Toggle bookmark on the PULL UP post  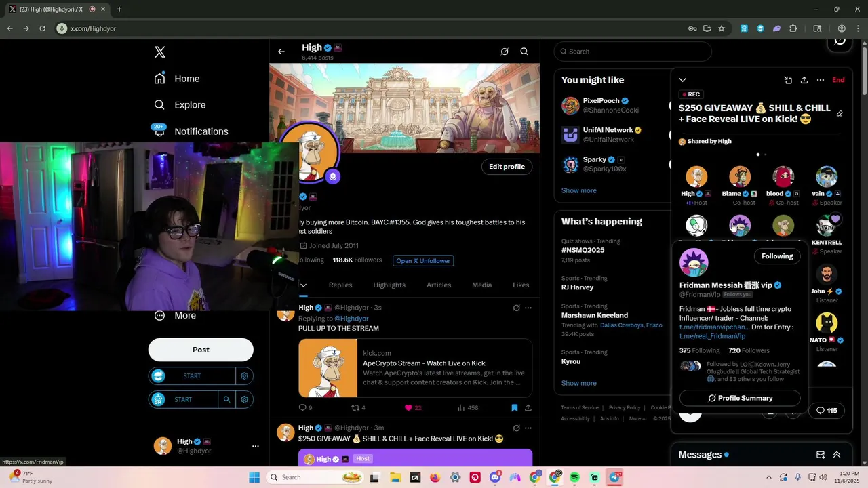point(514,408)
